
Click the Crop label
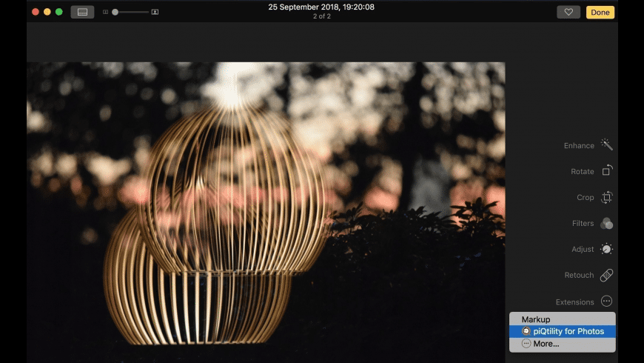[586, 197]
